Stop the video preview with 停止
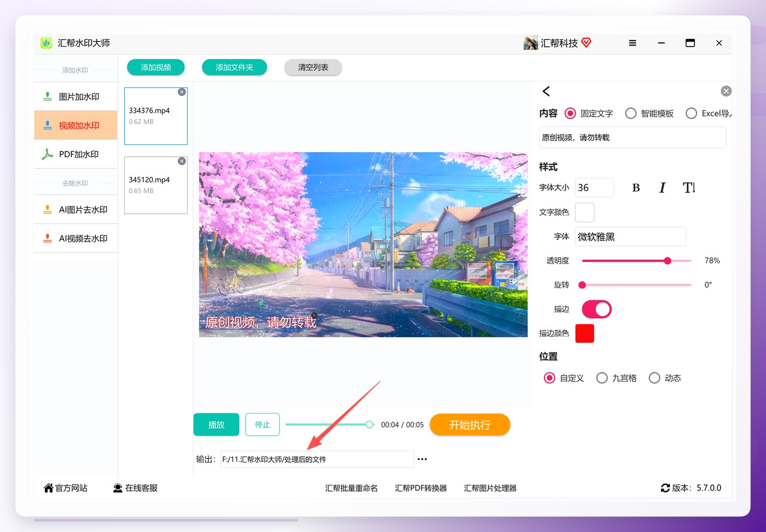The height and width of the screenshot is (532, 766). (x=262, y=425)
